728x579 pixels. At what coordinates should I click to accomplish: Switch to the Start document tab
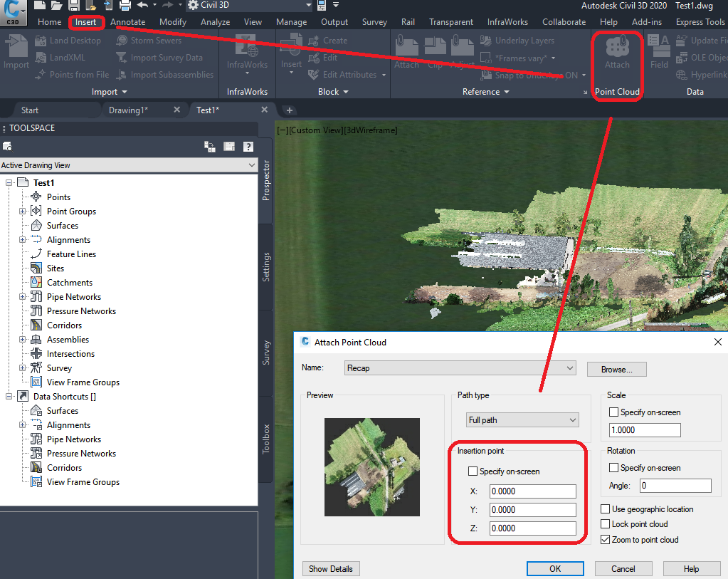click(x=30, y=110)
